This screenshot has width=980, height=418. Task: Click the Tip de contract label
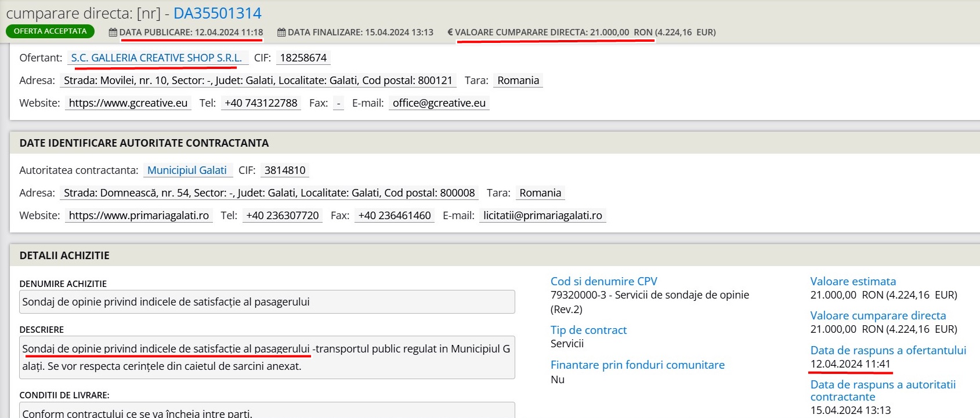pyautogui.click(x=588, y=330)
